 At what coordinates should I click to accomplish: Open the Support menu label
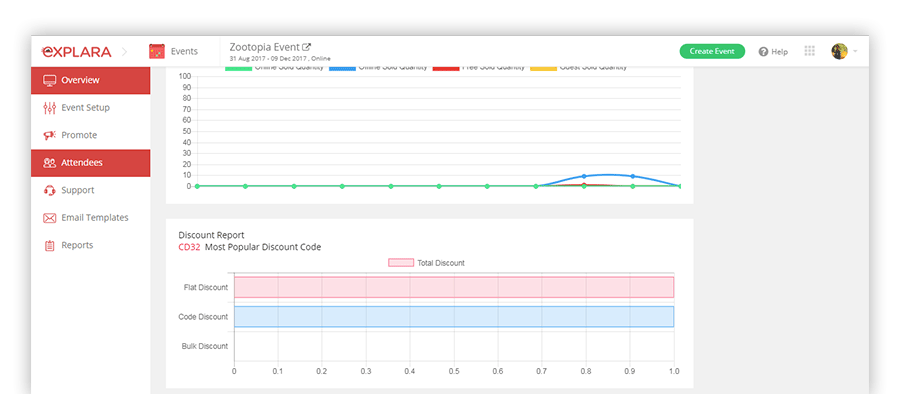tap(77, 190)
